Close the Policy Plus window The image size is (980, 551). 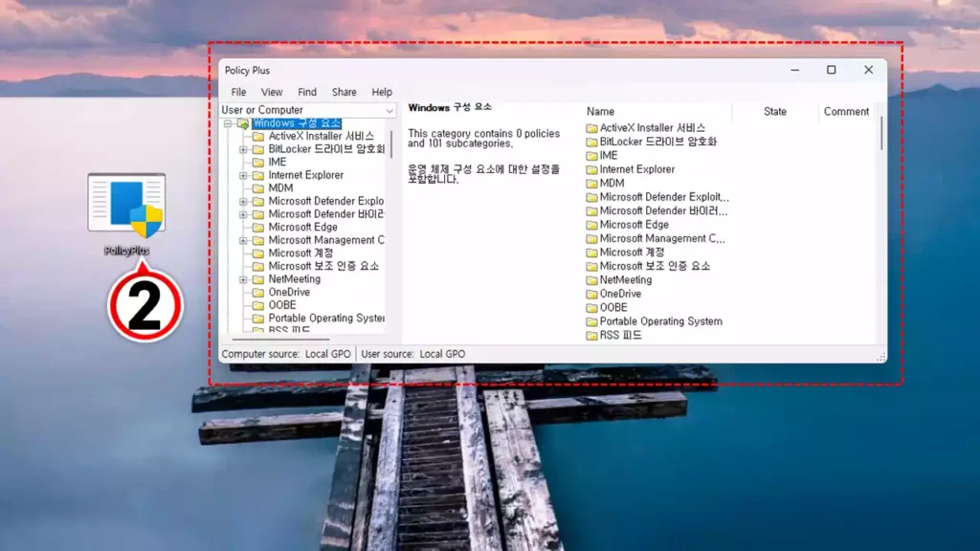tap(868, 70)
